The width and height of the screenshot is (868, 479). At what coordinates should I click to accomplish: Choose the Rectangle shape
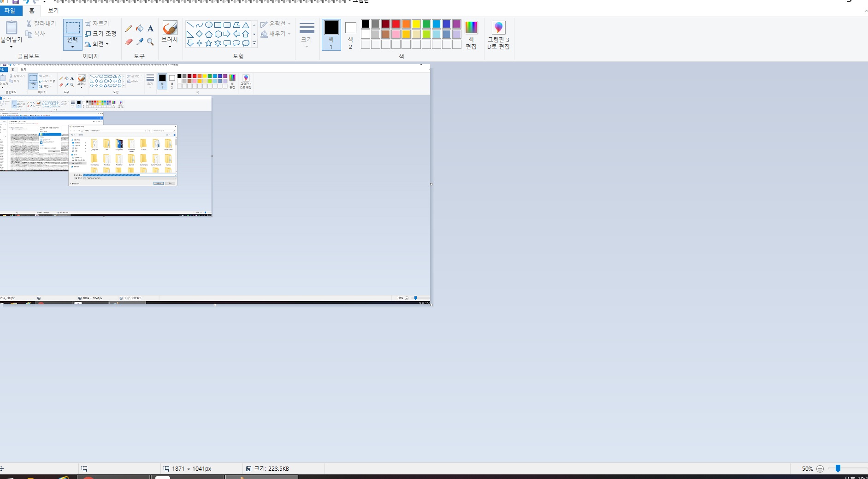click(x=218, y=25)
